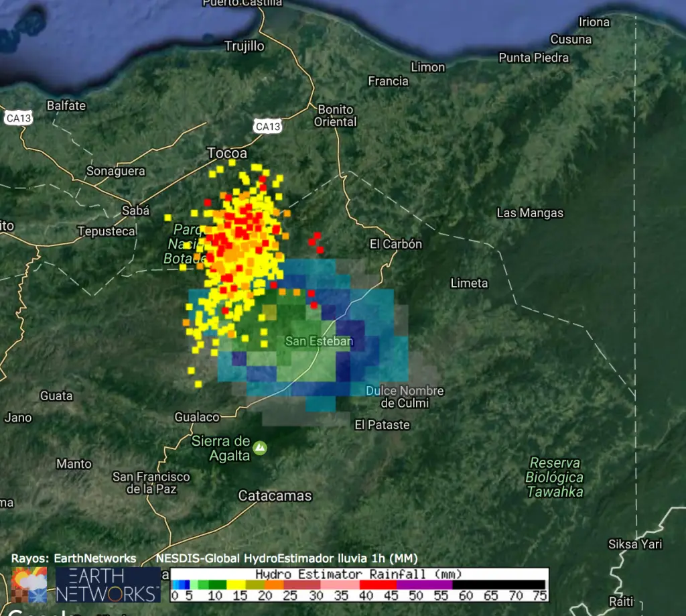Screen dimensions: 686x616
Task: Click the red 40-45 mm legend swatch
Action: pos(378,584)
